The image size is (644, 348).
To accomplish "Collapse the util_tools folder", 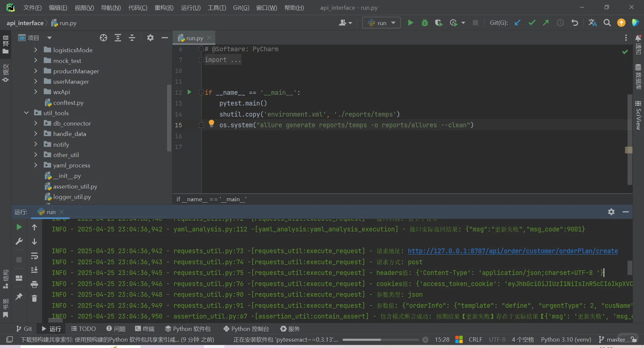I will pos(26,113).
